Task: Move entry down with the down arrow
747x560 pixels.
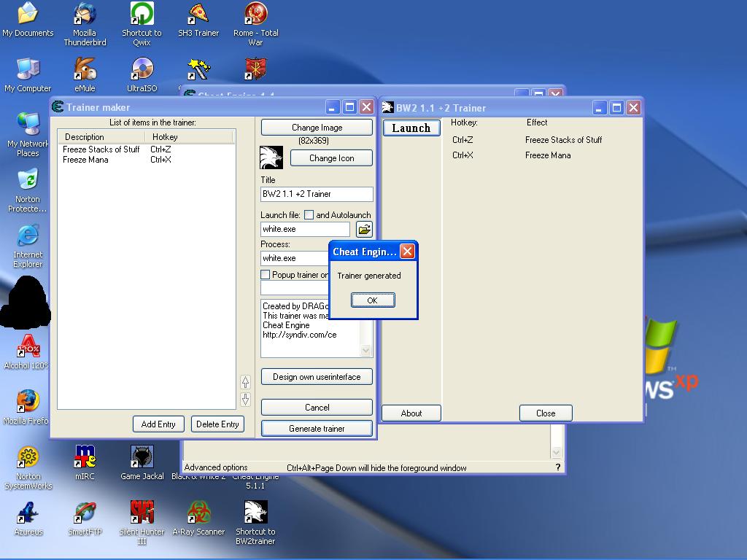Action: (245, 399)
